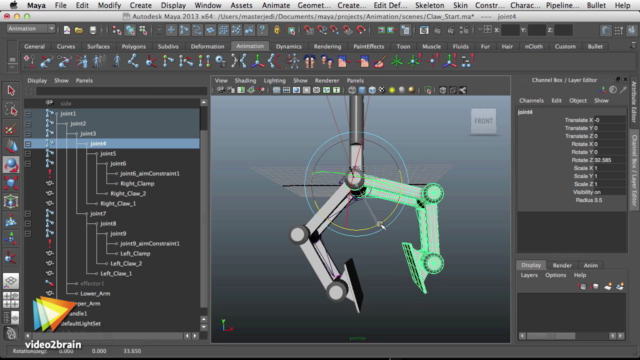Select the arrow Select tool

pyautogui.click(x=11, y=91)
